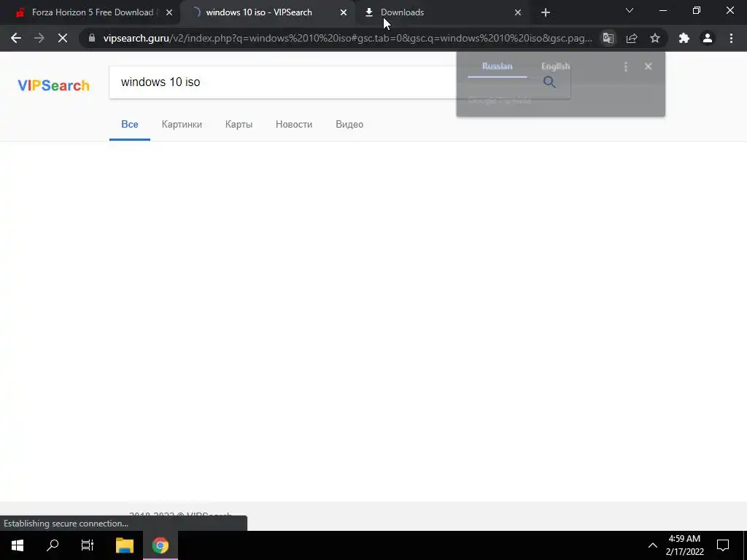Choose English in translate popup

tap(555, 66)
